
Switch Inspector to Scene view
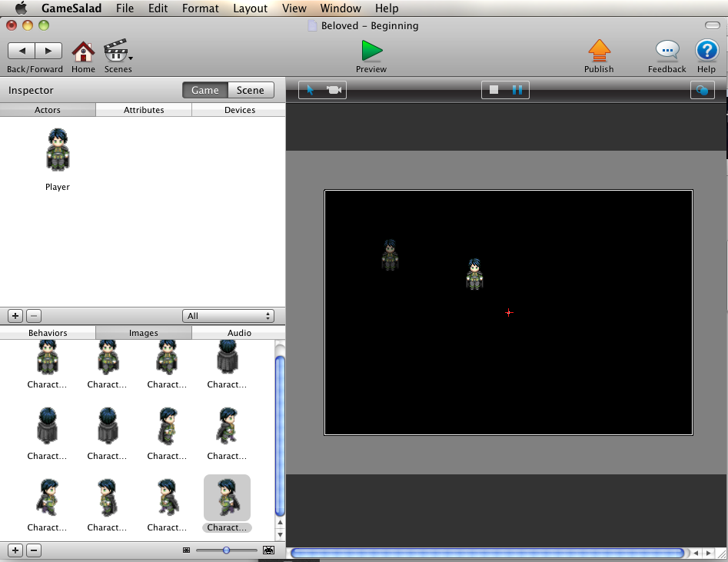click(x=251, y=90)
